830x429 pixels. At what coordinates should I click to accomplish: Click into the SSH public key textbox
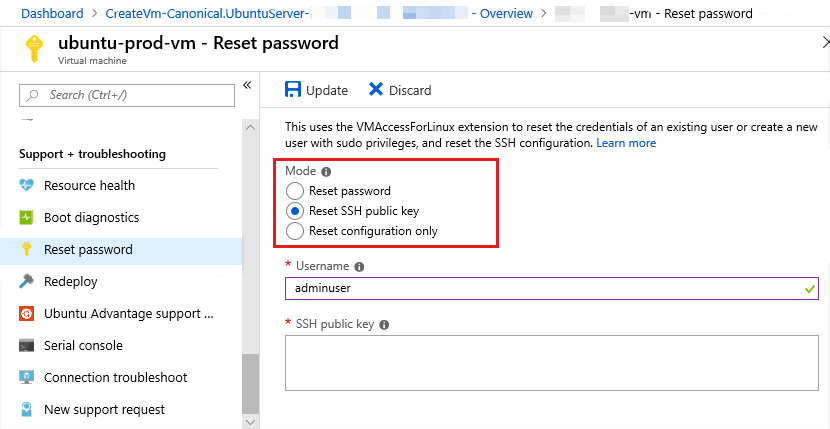552,362
